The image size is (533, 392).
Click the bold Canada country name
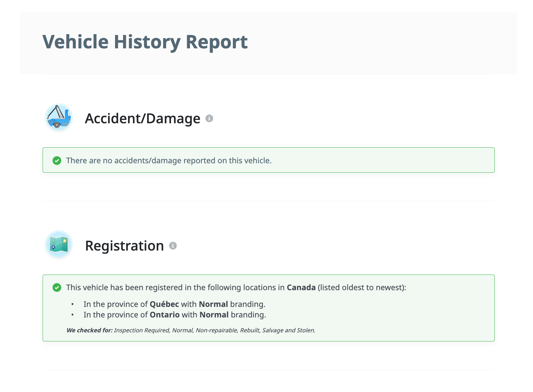pyautogui.click(x=301, y=288)
